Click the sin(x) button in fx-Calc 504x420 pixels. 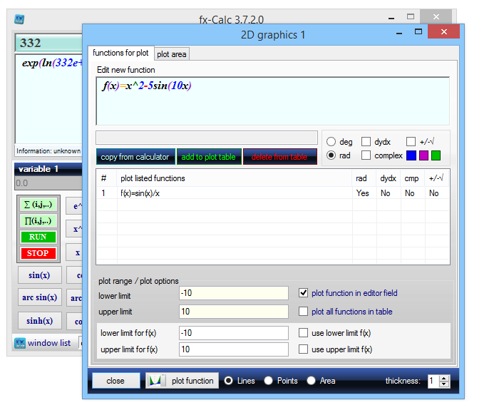(39, 275)
